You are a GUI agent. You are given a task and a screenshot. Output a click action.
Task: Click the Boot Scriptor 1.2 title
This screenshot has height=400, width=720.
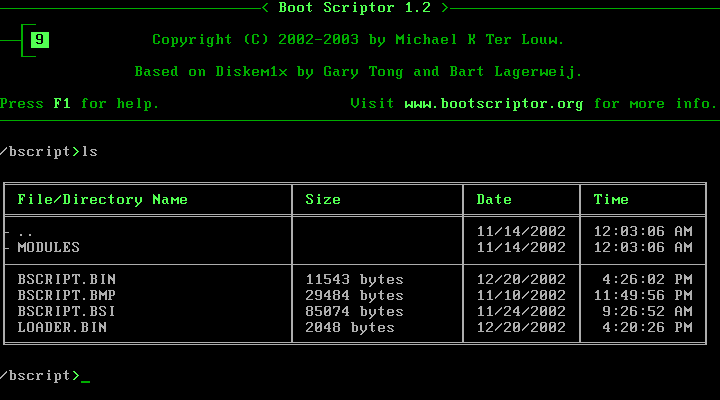354,8
